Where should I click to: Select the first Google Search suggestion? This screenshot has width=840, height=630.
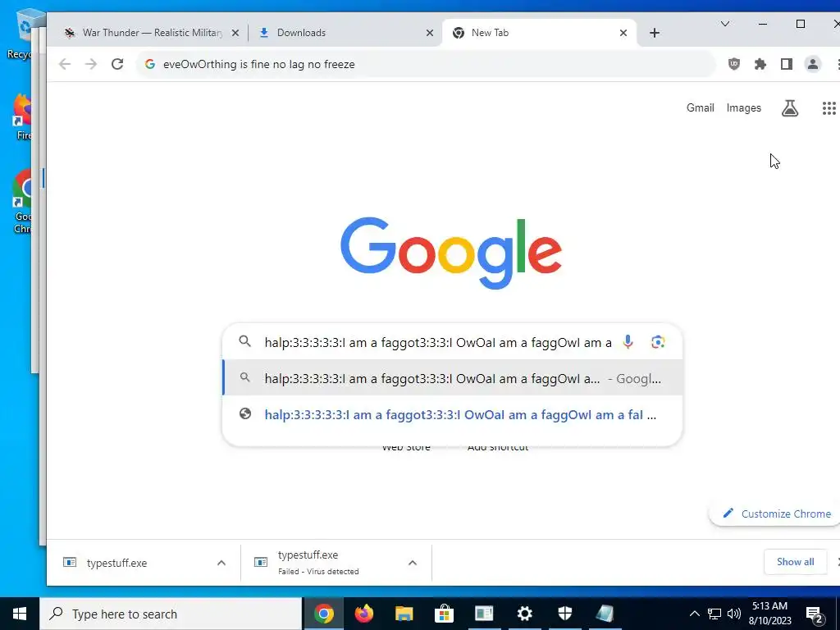click(x=453, y=378)
